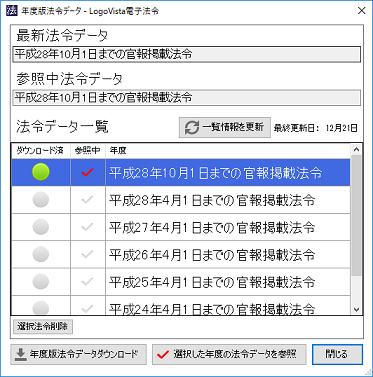This screenshot has height=377, width=373.
Task: Click the 閉じる button
Action: coord(337,354)
